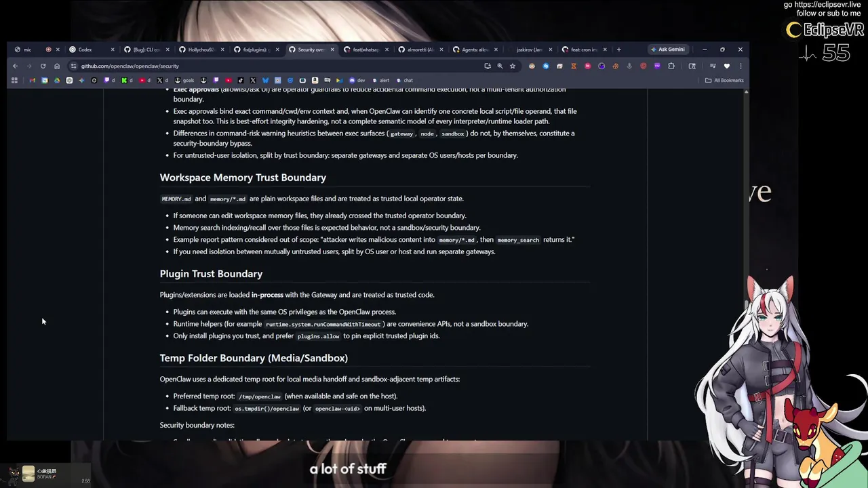
Task: Click the Ask Gemini button
Action: [668, 49]
